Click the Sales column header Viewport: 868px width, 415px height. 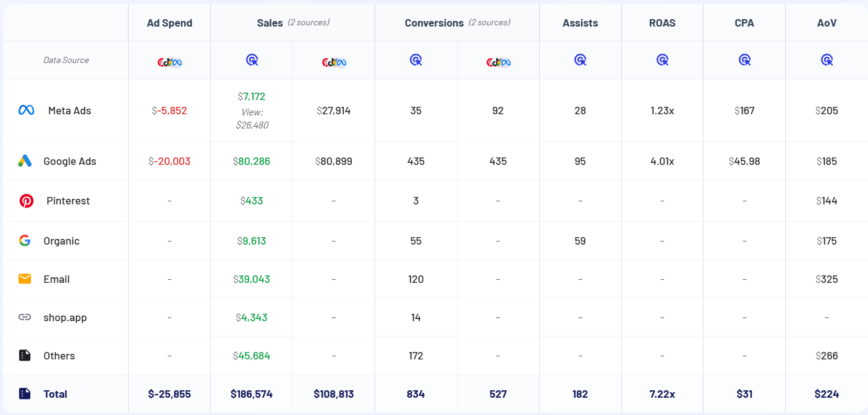point(270,23)
